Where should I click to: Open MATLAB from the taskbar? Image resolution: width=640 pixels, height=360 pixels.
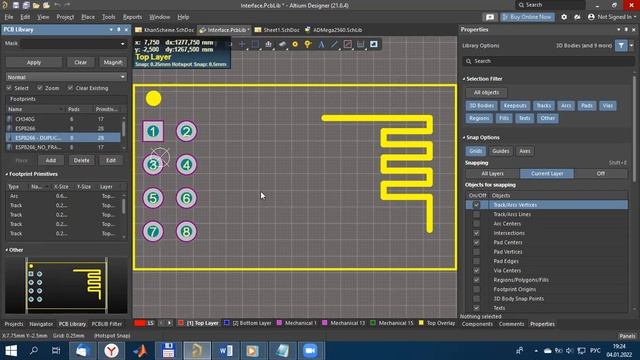point(140,351)
